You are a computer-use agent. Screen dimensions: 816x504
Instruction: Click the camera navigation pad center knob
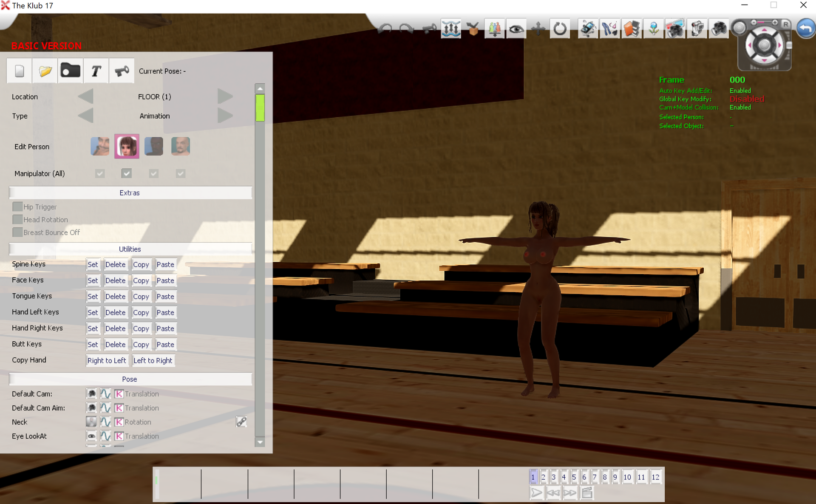tap(764, 45)
